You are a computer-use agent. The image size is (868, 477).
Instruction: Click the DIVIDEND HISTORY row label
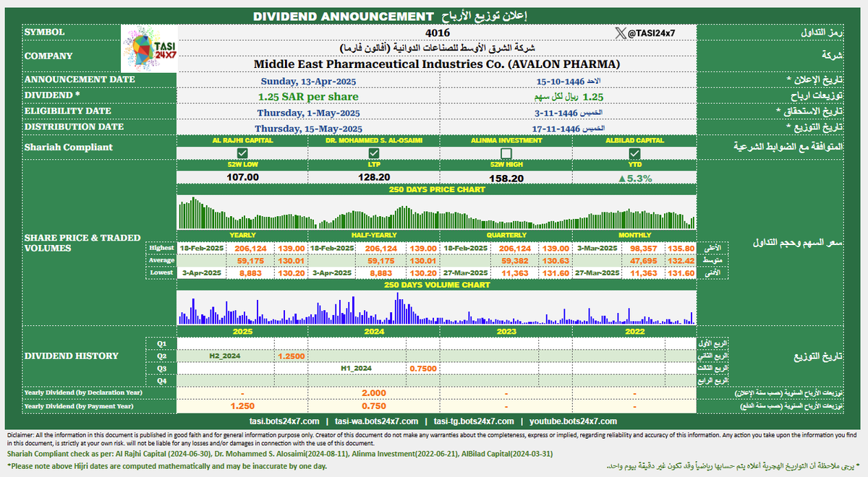[x=71, y=356]
